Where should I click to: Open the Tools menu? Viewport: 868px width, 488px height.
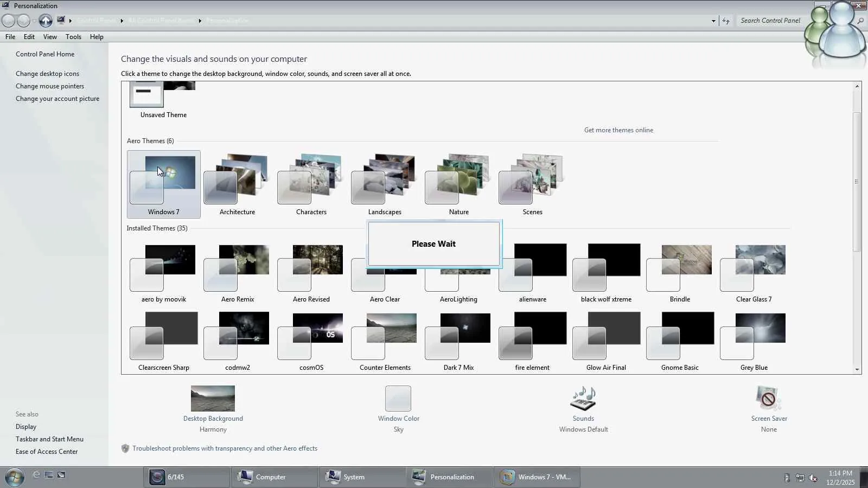pos(73,37)
